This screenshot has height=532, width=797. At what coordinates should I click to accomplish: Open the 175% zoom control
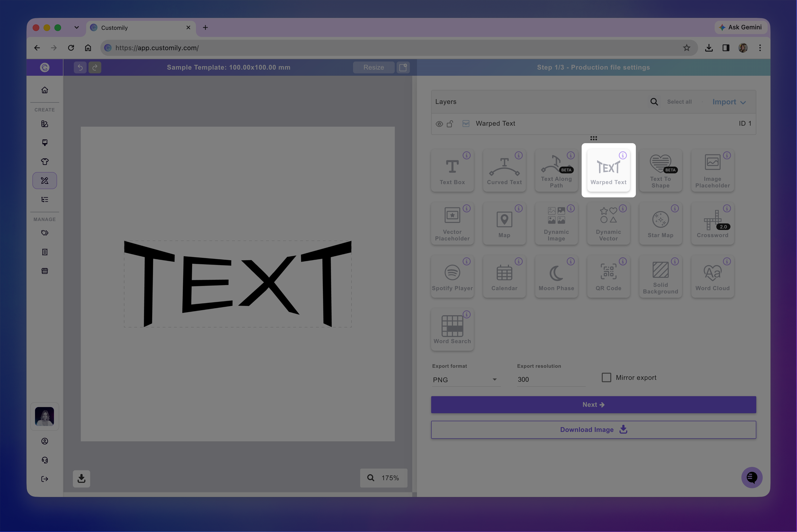pos(383,478)
